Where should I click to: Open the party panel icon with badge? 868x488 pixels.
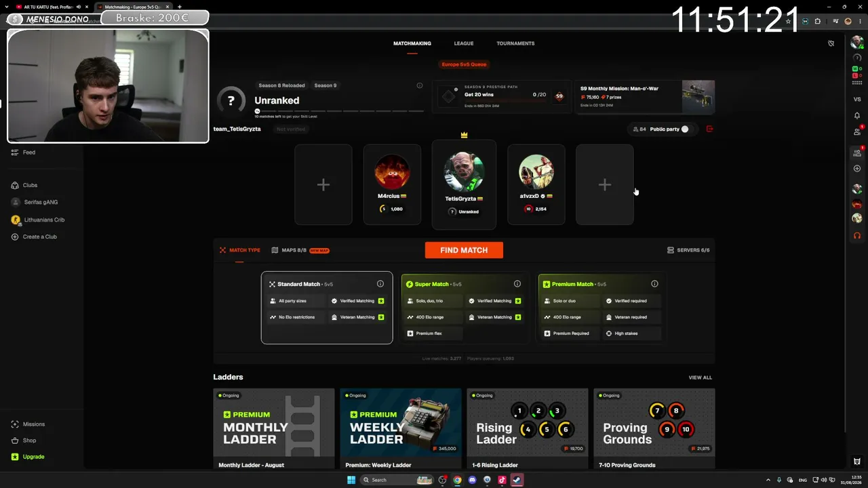[857, 153]
